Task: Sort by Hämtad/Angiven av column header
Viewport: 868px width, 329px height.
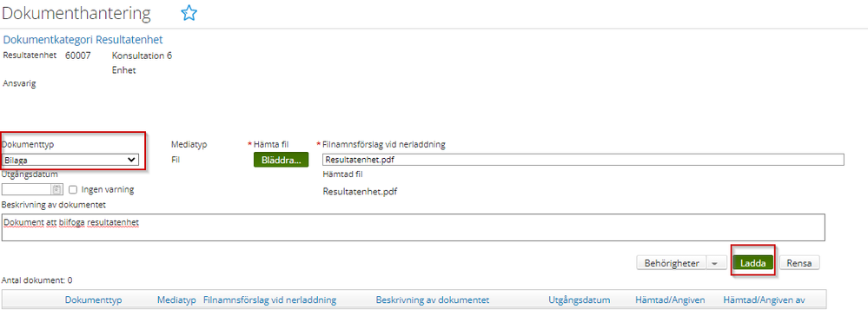Action: tap(764, 299)
